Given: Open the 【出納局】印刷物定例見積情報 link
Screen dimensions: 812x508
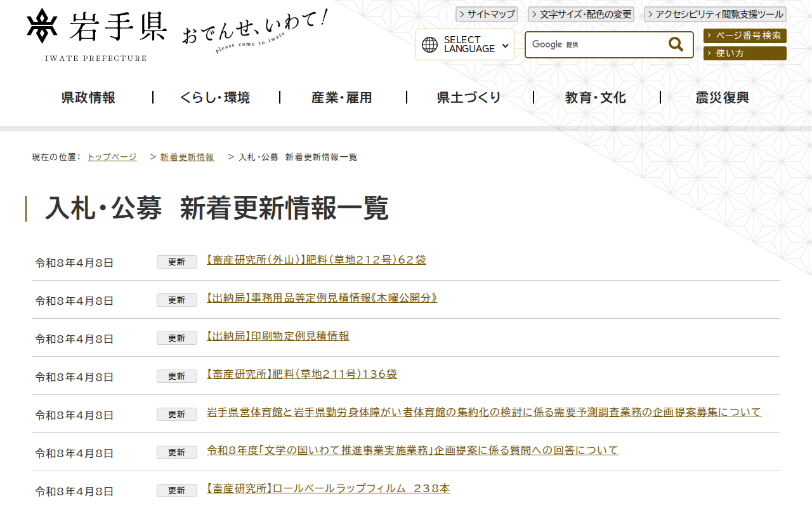Looking at the screenshot, I should [x=277, y=336].
